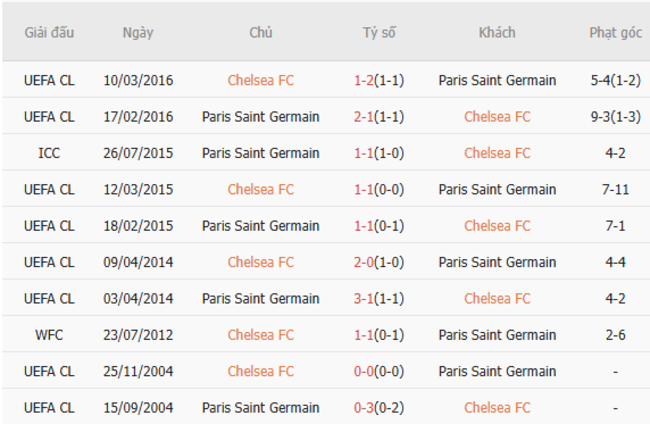
Task: Open the 2-1(1-1) match score
Action: coord(379,116)
